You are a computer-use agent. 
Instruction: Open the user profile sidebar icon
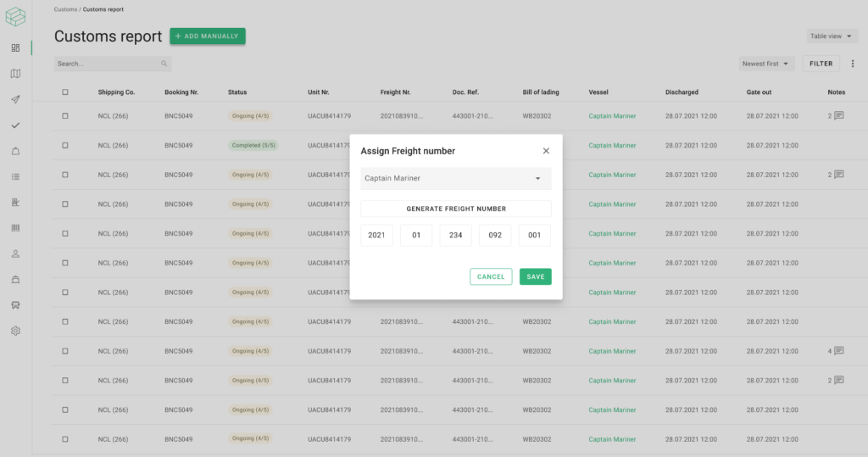[x=15, y=254]
